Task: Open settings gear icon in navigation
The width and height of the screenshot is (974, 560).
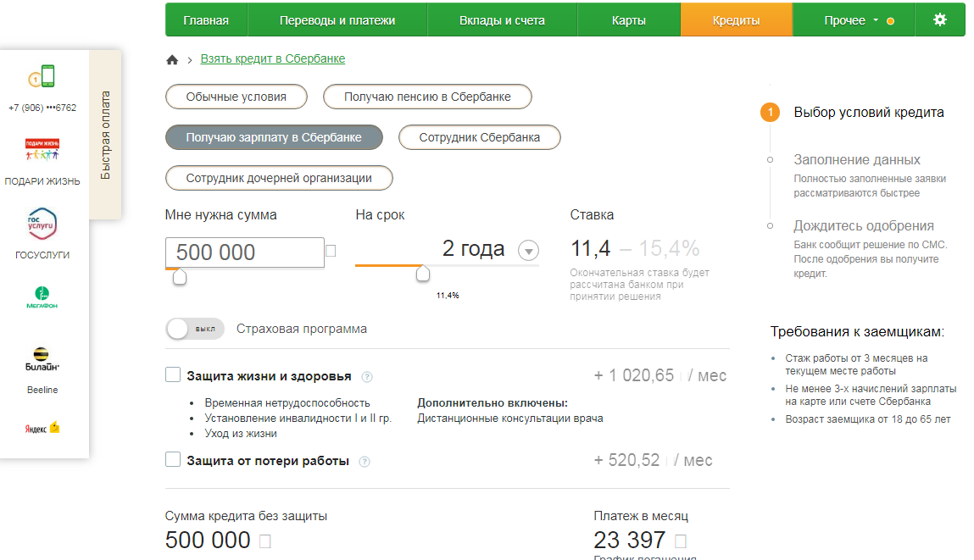Action: 939,20
